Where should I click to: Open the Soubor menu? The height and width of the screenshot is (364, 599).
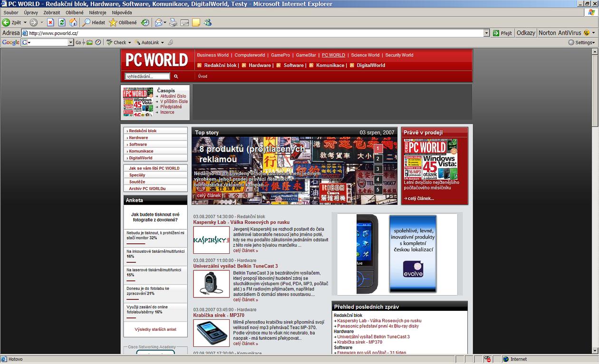[11, 12]
